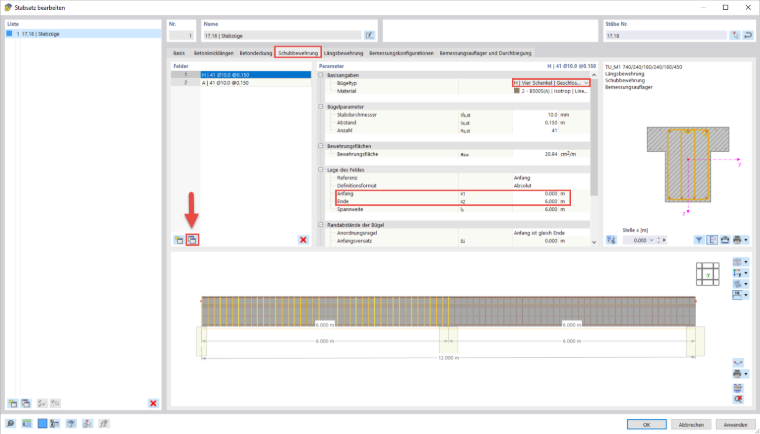The width and height of the screenshot is (760, 434).
Task: Click the select members icon beside Stäbe Nr.
Action: click(735, 35)
